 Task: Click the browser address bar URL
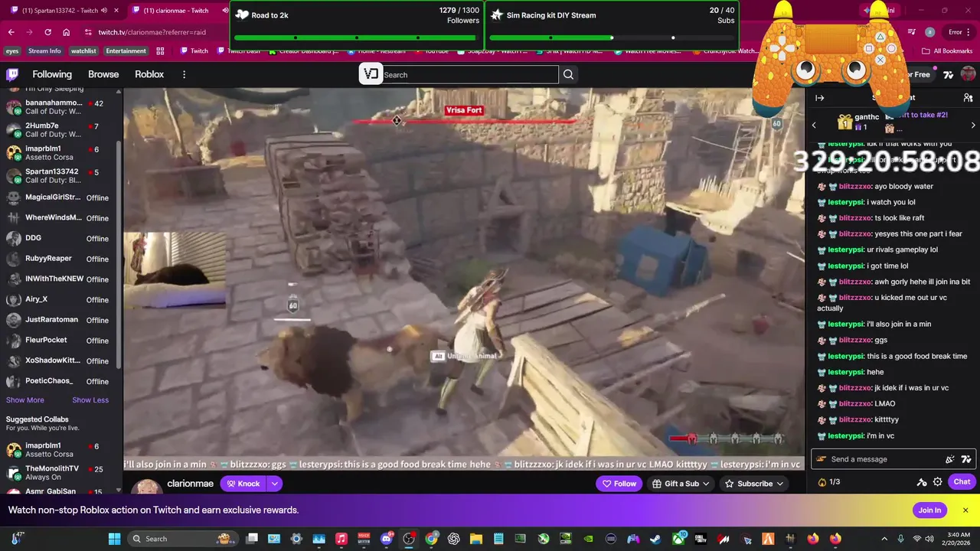point(152,32)
